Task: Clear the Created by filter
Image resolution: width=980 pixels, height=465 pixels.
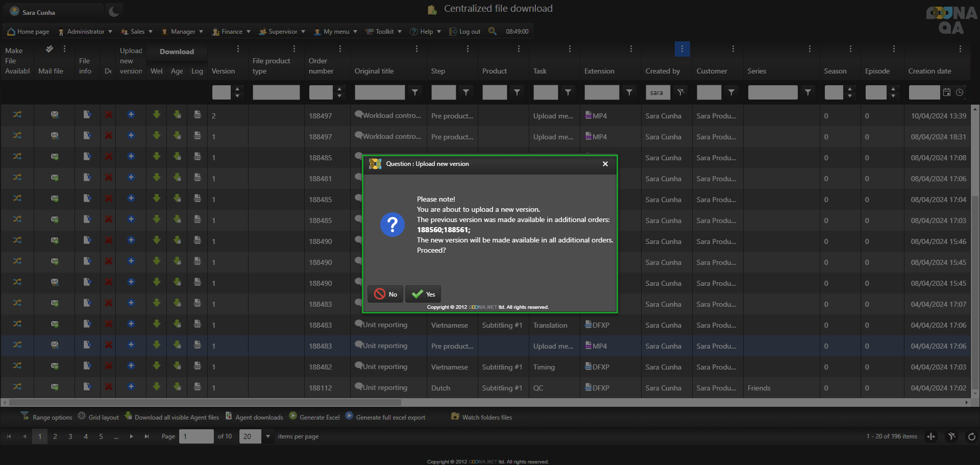Action: tap(680, 92)
